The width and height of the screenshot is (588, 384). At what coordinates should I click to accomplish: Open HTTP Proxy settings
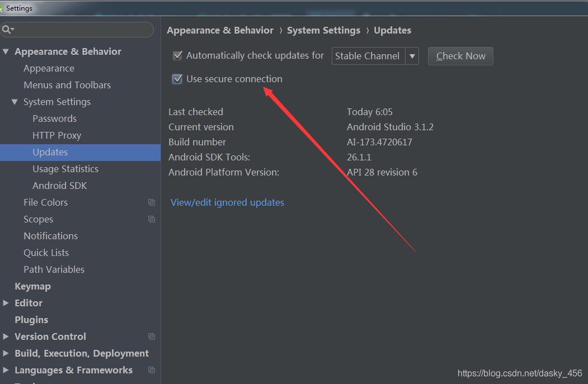pos(57,135)
